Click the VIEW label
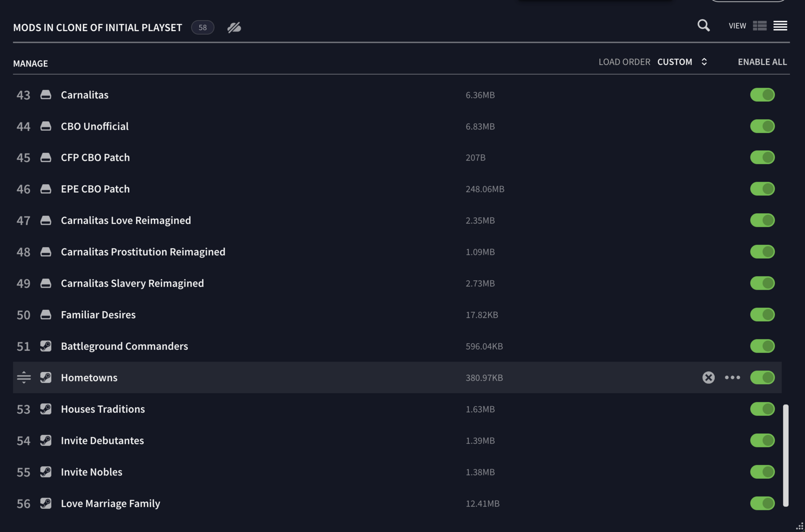805x532 pixels. (x=737, y=26)
